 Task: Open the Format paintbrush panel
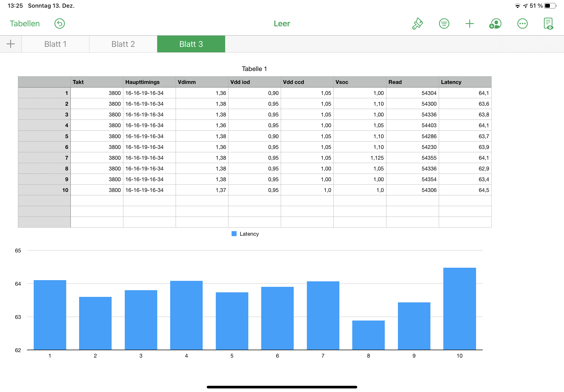(x=417, y=24)
